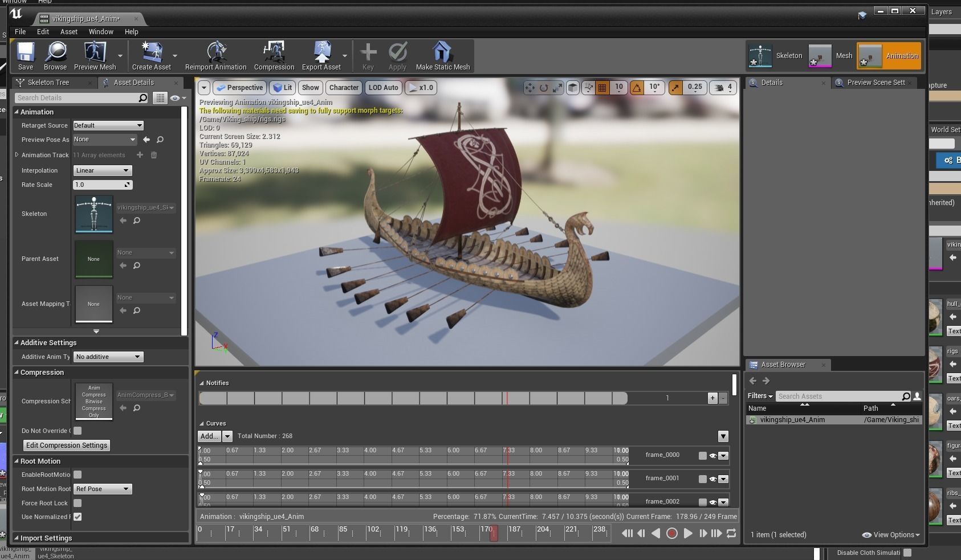Switch to Preview Scene Settings tab
The image size is (961, 560).
point(876,83)
